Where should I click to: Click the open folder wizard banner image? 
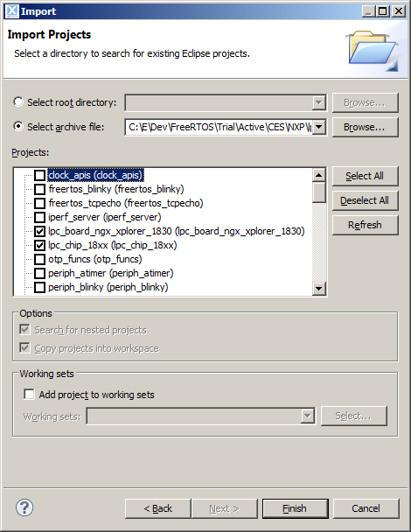tap(373, 51)
